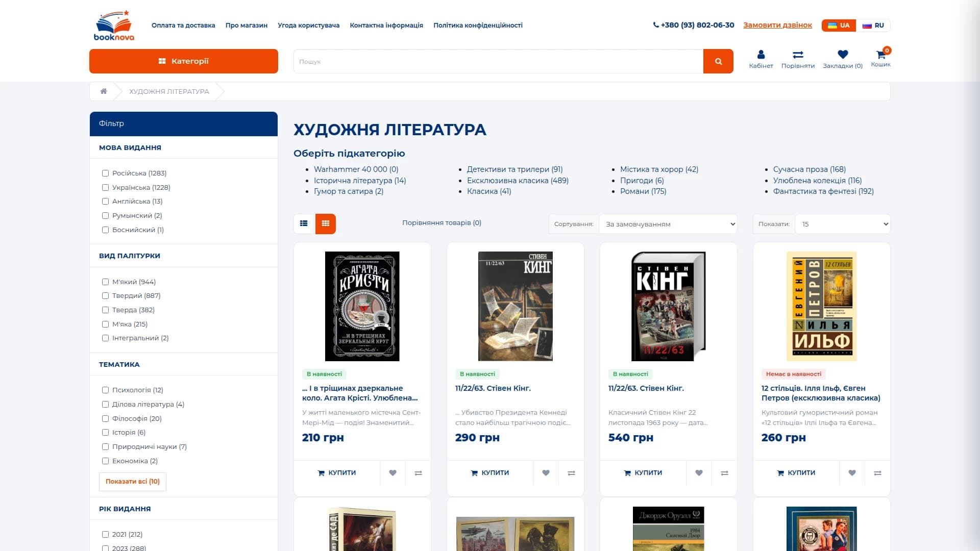This screenshot has height=551, width=980.
Task: Check the Українська (1228) language filter
Action: point(105,188)
